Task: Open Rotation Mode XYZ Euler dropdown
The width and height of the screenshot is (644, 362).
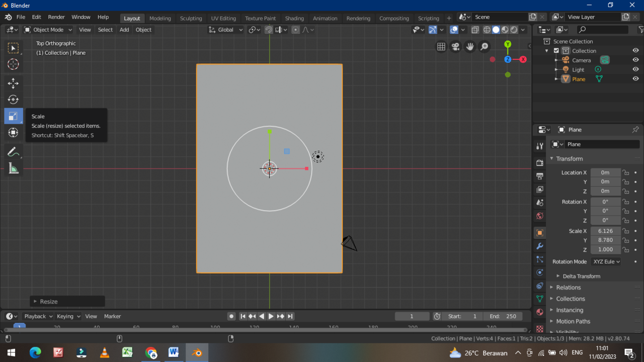Action: (x=606, y=261)
